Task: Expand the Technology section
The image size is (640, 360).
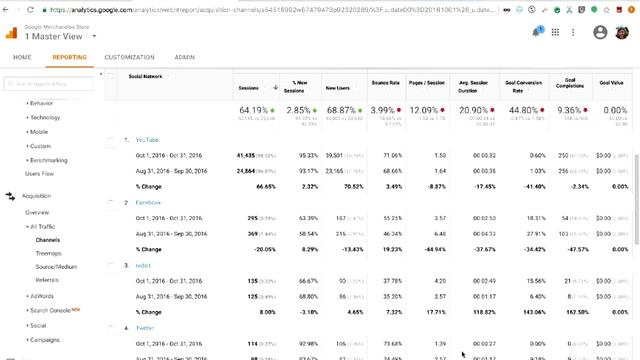Action: [43, 118]
